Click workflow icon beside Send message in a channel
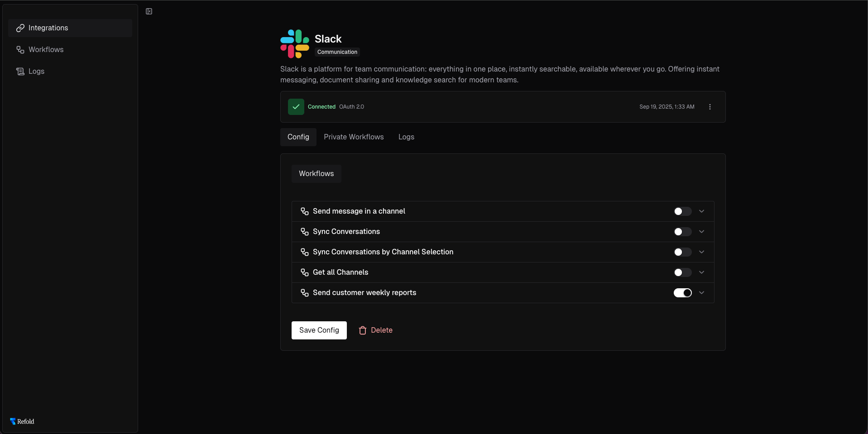 click(x=305, y=211)
